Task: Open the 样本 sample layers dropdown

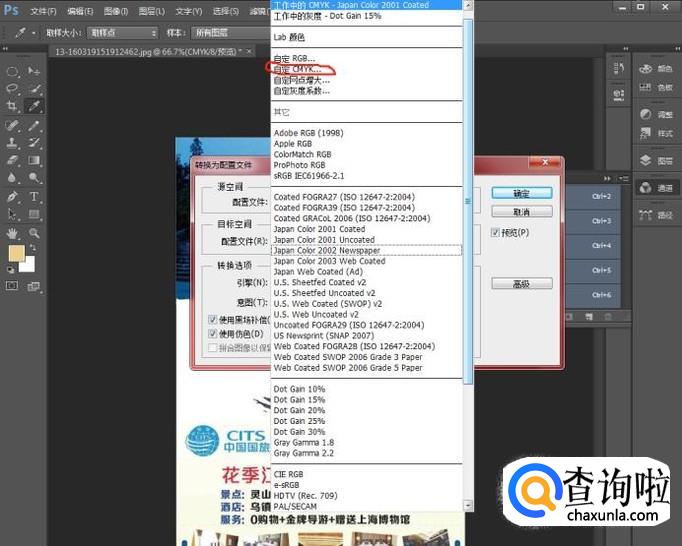Action: click(231, 33)
